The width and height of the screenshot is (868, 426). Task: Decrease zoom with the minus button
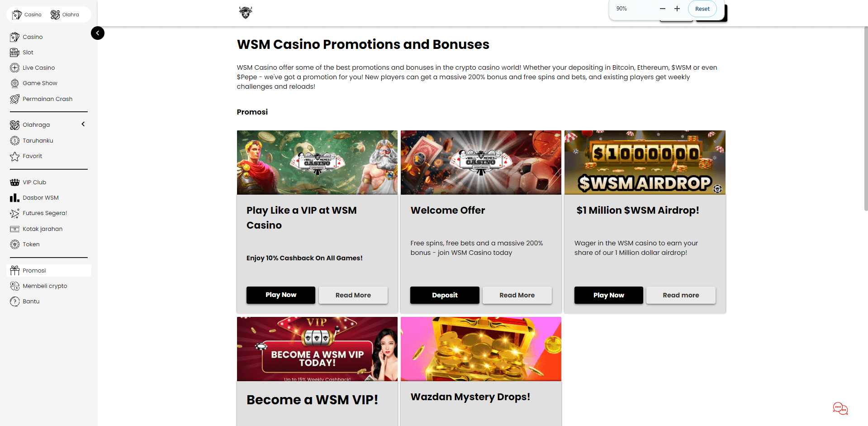click(x=663, y=9)
